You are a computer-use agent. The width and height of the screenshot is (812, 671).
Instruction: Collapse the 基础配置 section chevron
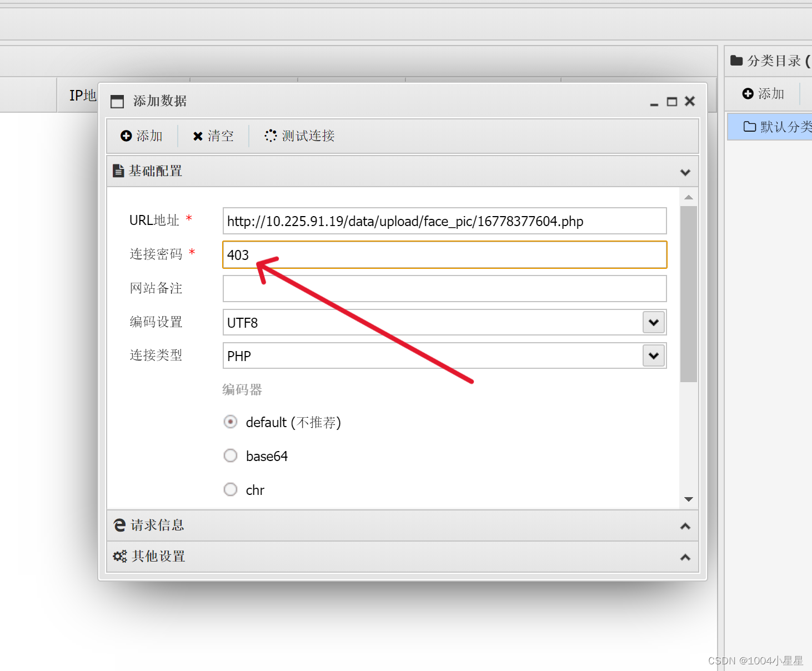(x=685, y=172)
